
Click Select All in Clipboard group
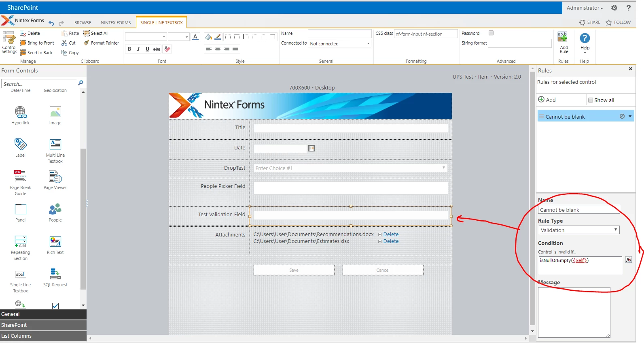point(96,33)
